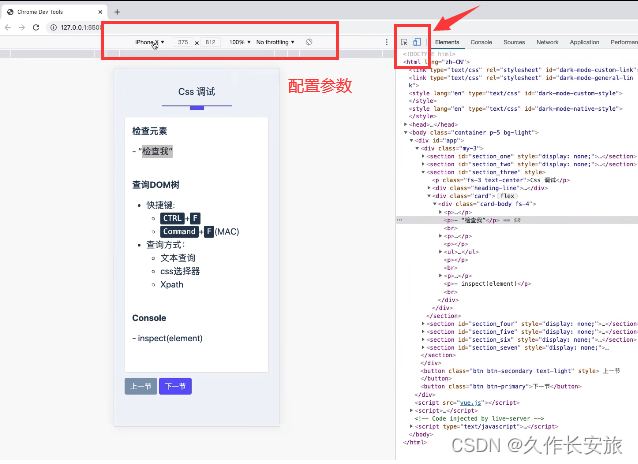Screen dimensions: 638x464
Task: Select the card-body fs-4 div node
Action: (x=487, y=204)
